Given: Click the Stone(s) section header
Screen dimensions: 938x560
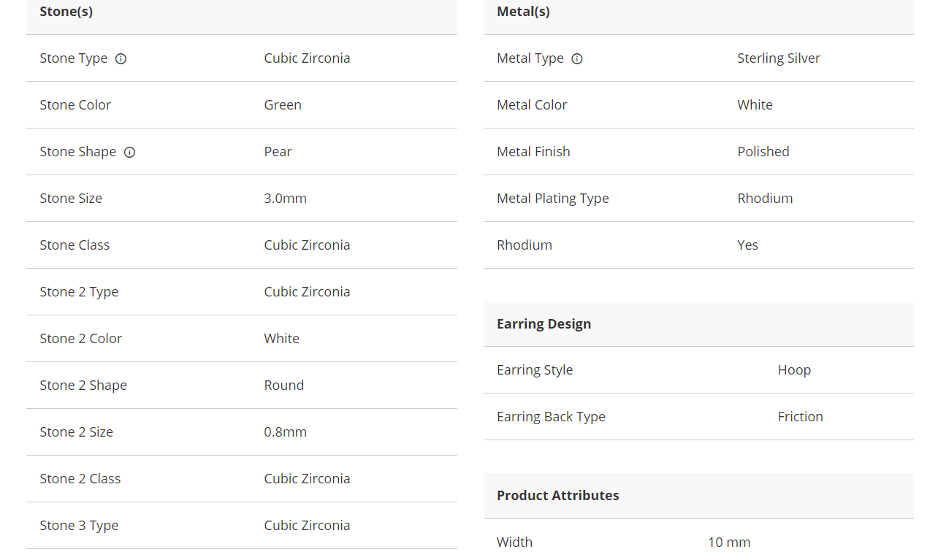Looking at the screenshot, I should pyautogui.click(x=66, y=12).
